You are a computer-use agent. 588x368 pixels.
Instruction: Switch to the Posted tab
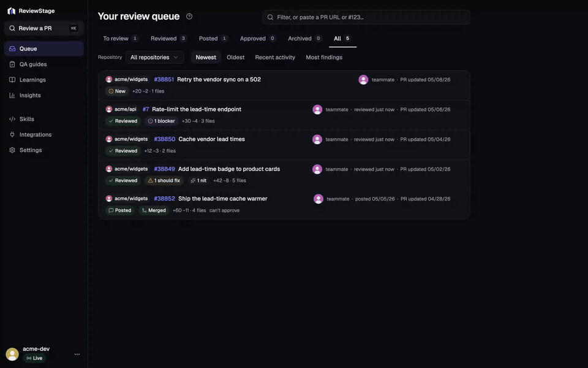pos(213,38)
